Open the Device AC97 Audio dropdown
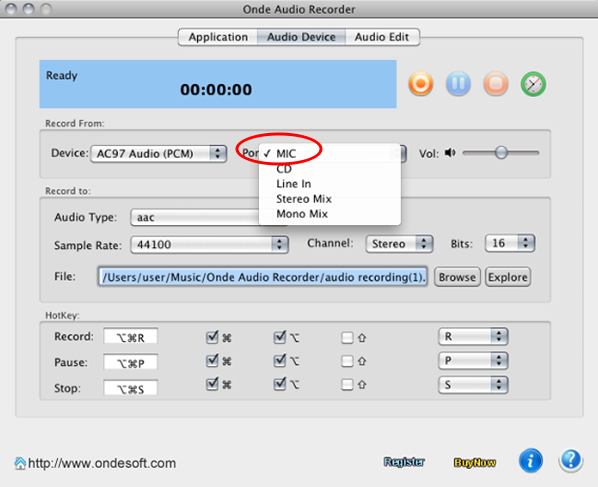598x487 pixels. coord(159,154)
